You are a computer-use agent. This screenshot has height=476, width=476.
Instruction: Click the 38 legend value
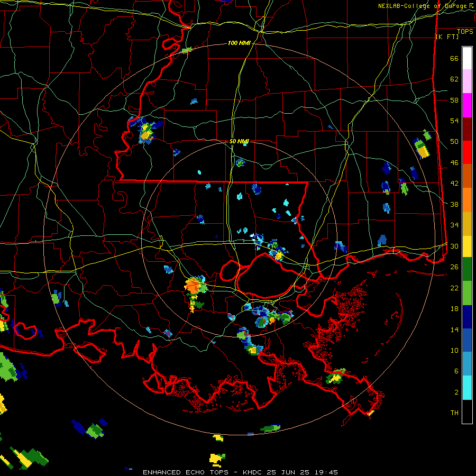click(x=454, y=204)
